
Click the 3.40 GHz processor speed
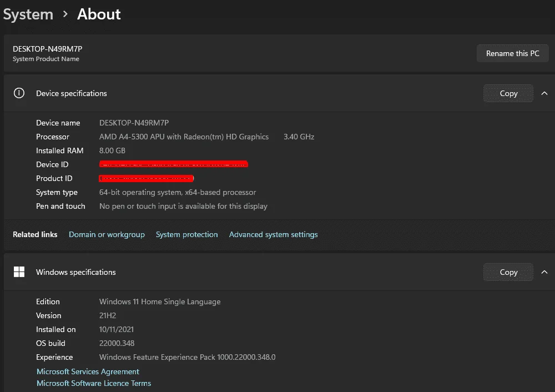point(299,137)
